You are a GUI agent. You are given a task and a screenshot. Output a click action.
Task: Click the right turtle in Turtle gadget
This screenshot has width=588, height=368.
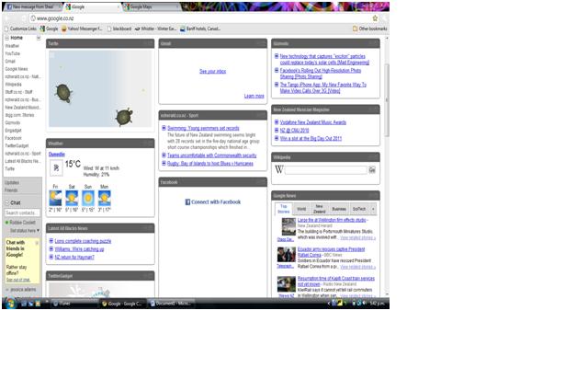click(x=124, y=117)
